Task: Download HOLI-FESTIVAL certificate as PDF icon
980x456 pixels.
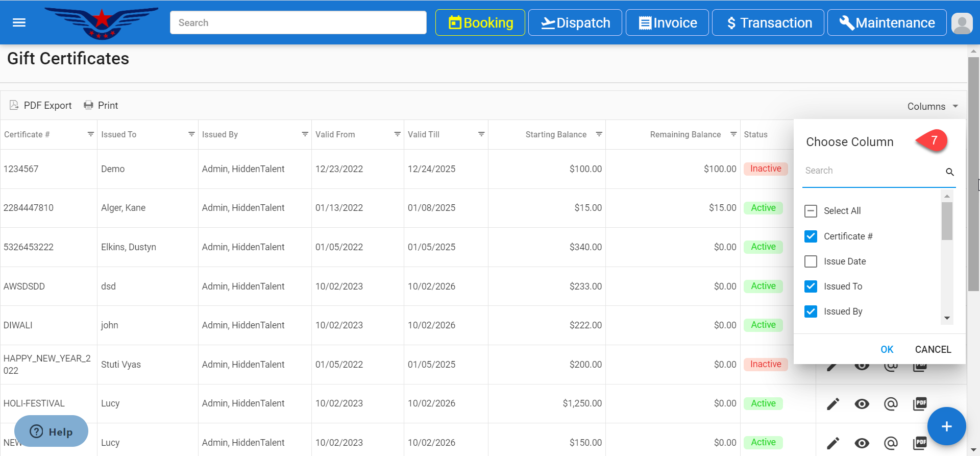Action: click(920, 404)
